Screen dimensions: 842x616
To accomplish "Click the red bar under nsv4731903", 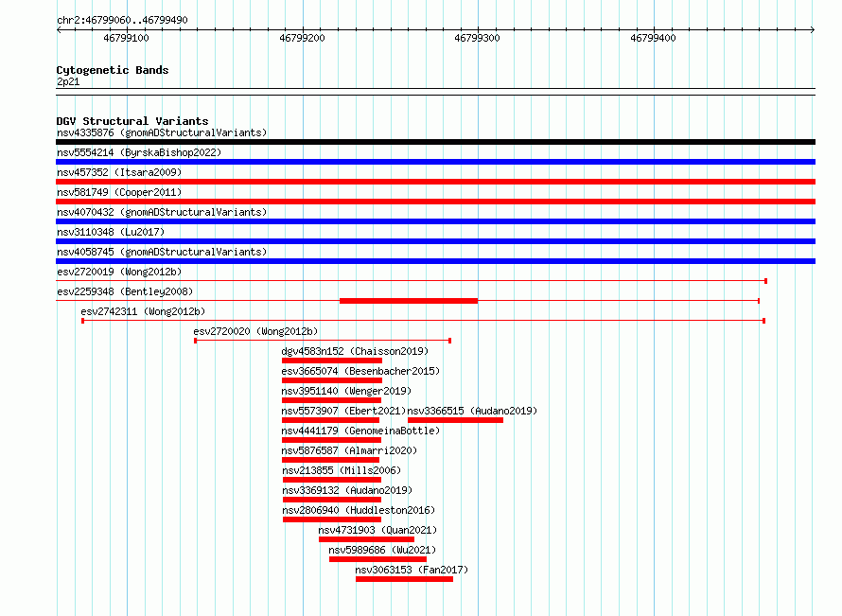I will [x=366, y=539].
